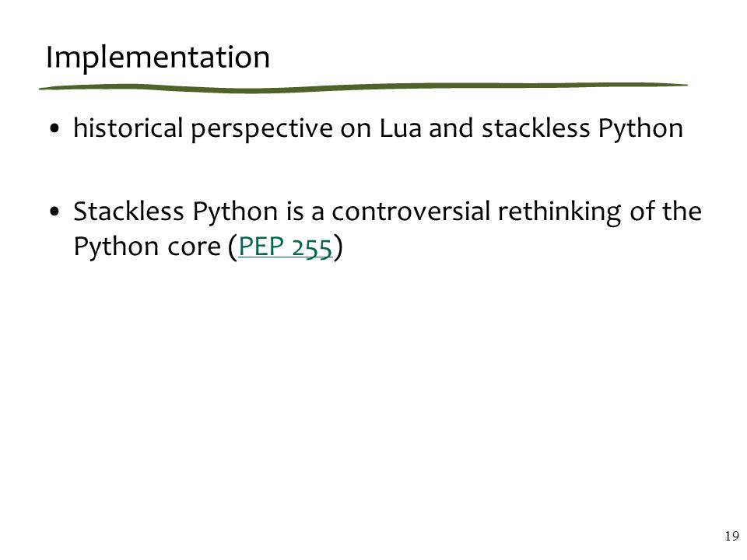The image size is (747, 560).
Task: Click closing parenthesis after PEP 255
Action: tap(338, 247)
